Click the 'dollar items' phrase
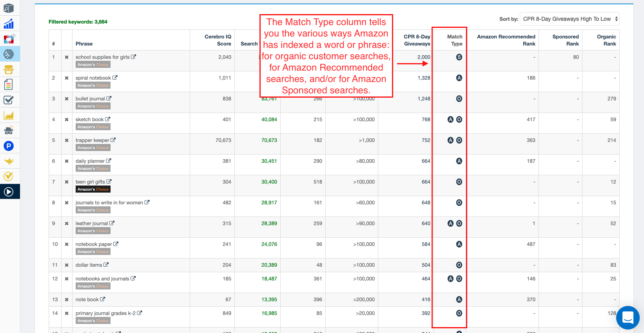The image size is (644, 333). pos(89,265)
